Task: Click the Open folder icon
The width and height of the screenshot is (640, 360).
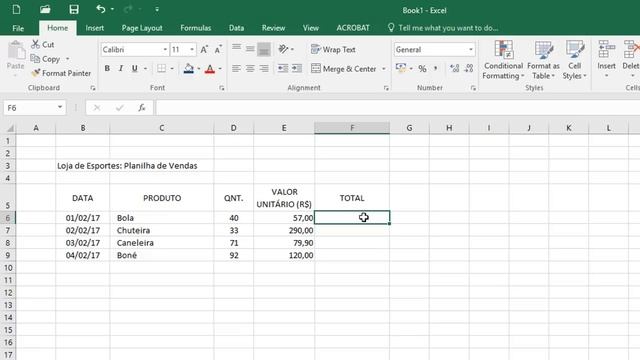Action: [x=45, y=9]
